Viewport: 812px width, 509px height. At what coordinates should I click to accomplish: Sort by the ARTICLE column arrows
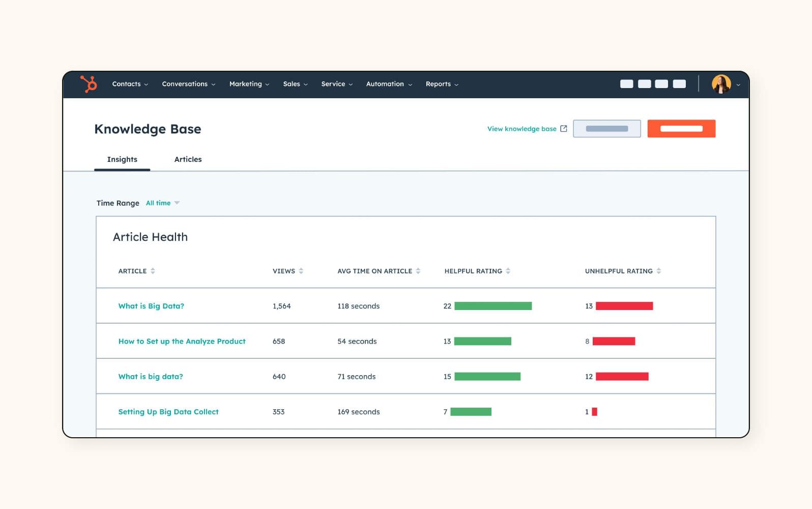point(153,271)
